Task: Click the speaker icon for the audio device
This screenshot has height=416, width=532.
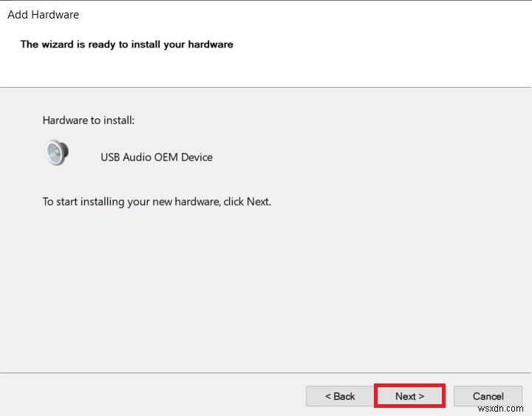Action: (x=57, y=152)
